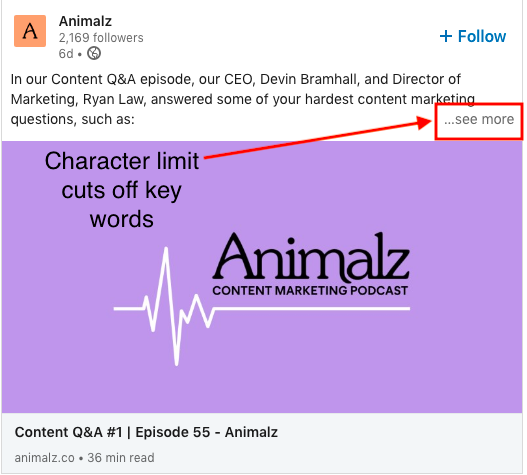
Task: Click the white heartbeat waveform graphic
Action: point(261,307)
